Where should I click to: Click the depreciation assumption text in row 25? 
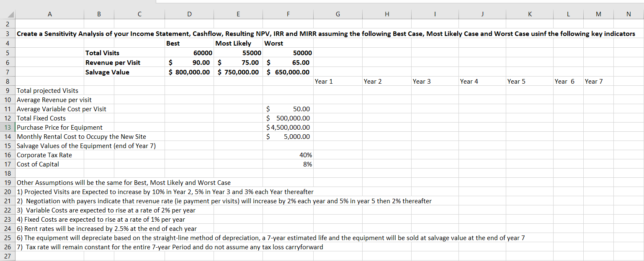point(167,238)
